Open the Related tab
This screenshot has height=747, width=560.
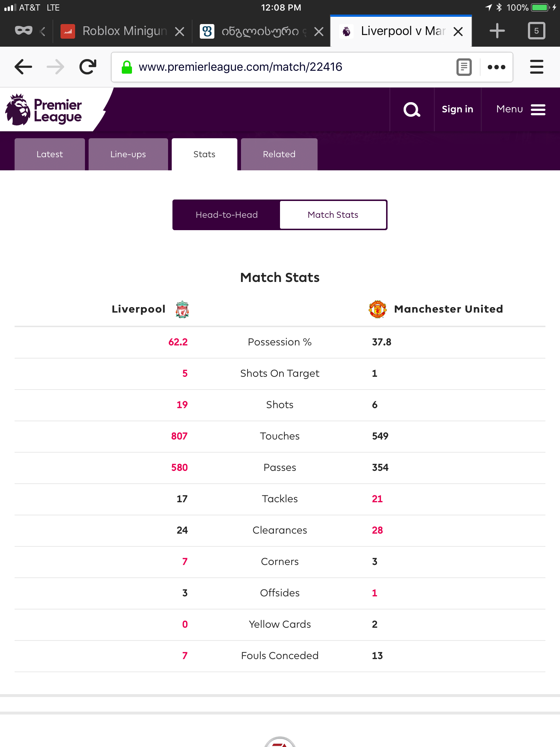pyautogui.click(x=279, y=154)
